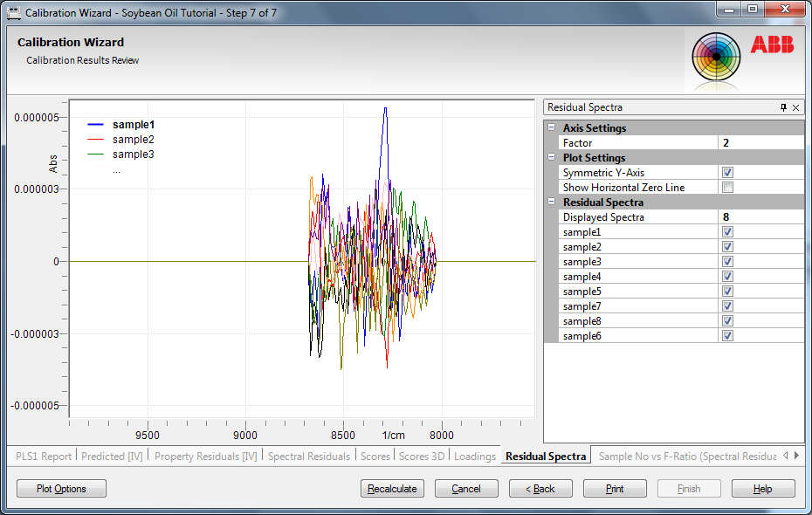Image resolution: width=812 pixels, height=515 pixels.
Task: Collapse the Residual Spectra property group
Action: click(x=551, y=203)
